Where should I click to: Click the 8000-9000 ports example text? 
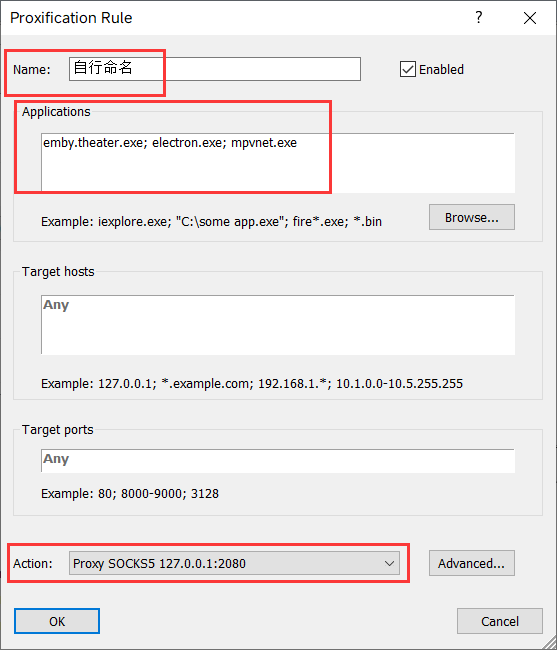click(x=153, y=494)
